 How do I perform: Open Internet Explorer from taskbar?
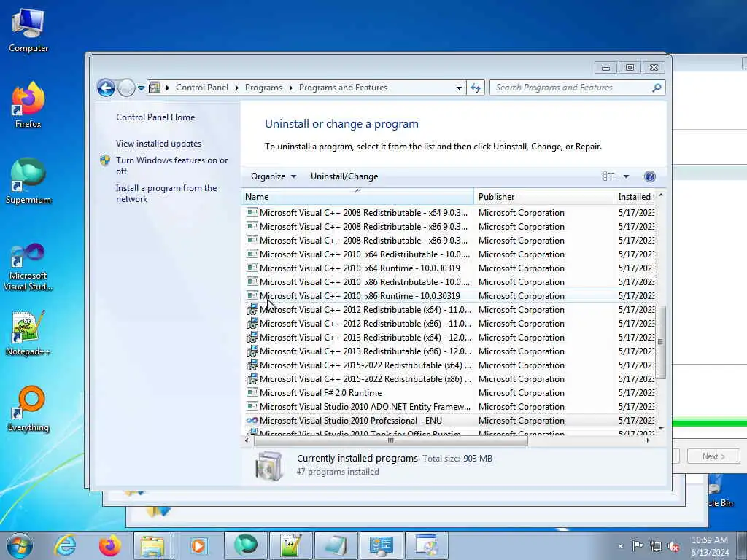tap(65, 545)
